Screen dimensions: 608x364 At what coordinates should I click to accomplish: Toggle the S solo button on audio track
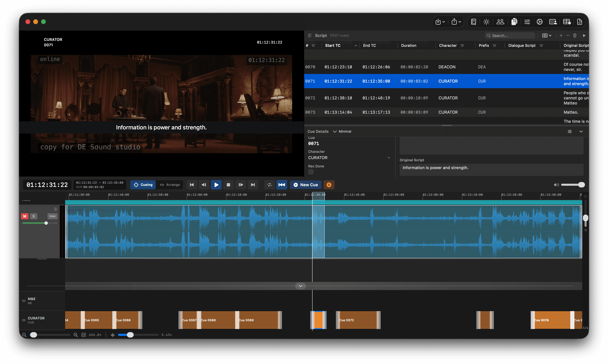pos(33,216)
